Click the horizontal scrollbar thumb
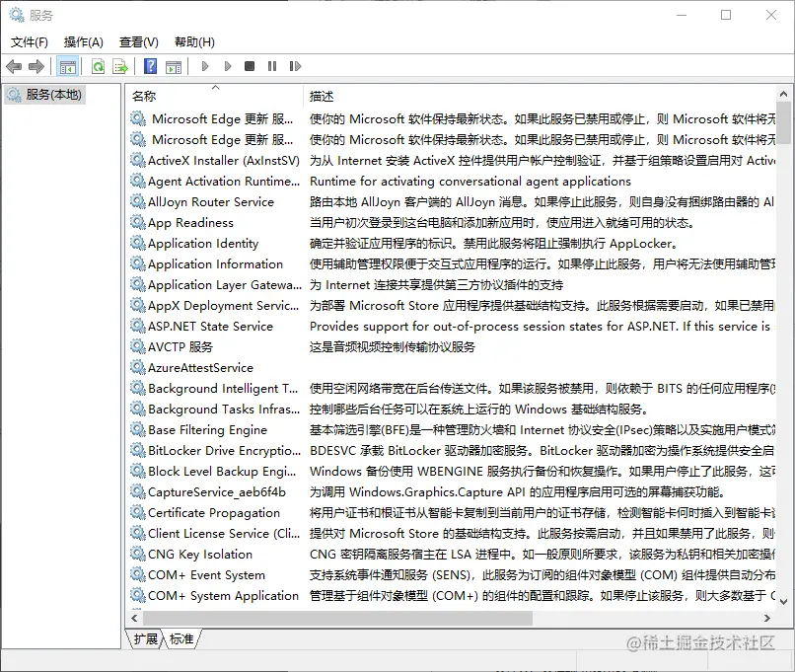Viewport: 795px width, 672px height. coord(337,619)
